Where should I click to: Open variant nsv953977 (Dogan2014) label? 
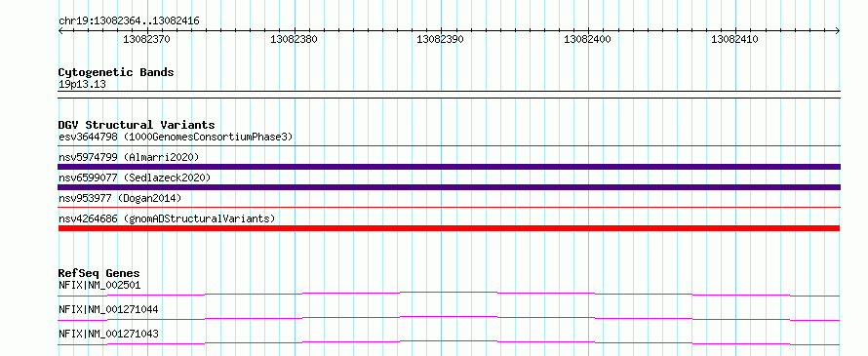click(x=120, y=198)
